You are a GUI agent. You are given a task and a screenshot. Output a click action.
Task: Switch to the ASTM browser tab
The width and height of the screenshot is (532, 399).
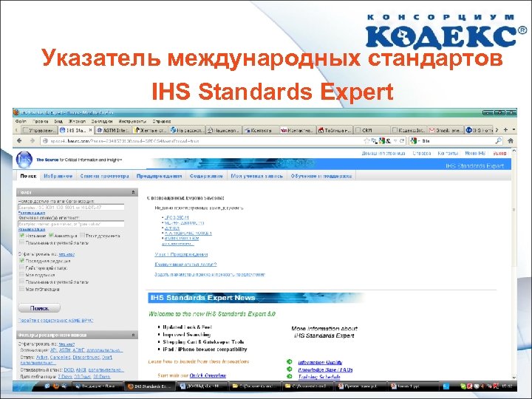[113, 130]
